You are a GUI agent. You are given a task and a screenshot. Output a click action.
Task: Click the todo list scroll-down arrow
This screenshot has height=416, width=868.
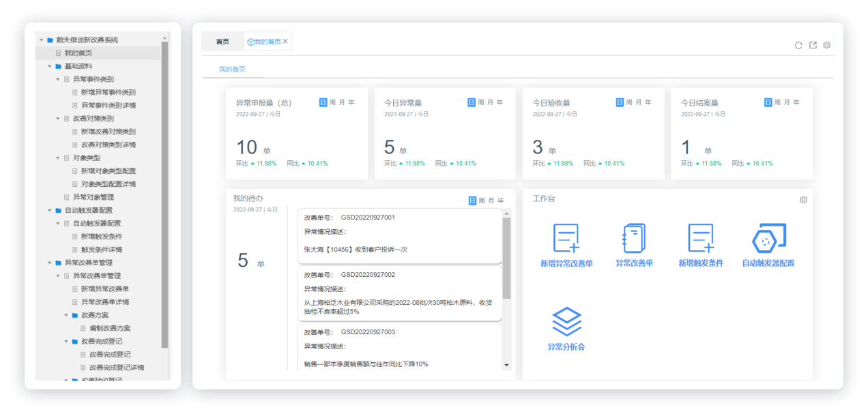coord(506,366)
